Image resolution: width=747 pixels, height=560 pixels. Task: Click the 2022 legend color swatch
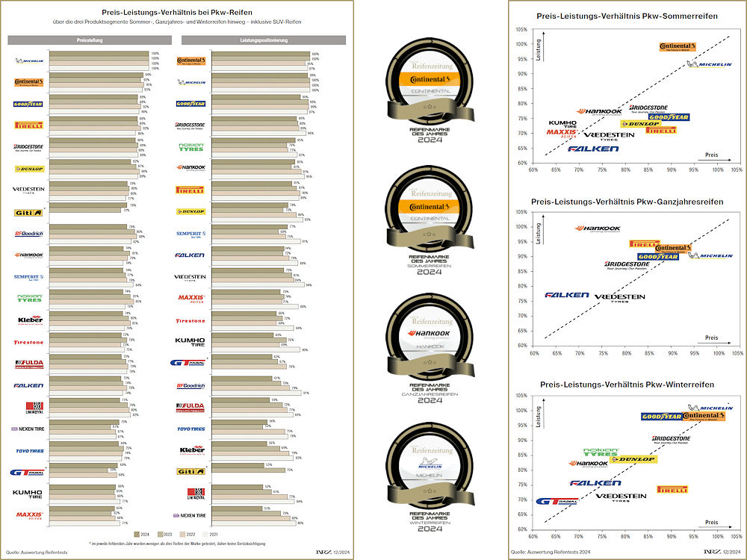[183, 535]
